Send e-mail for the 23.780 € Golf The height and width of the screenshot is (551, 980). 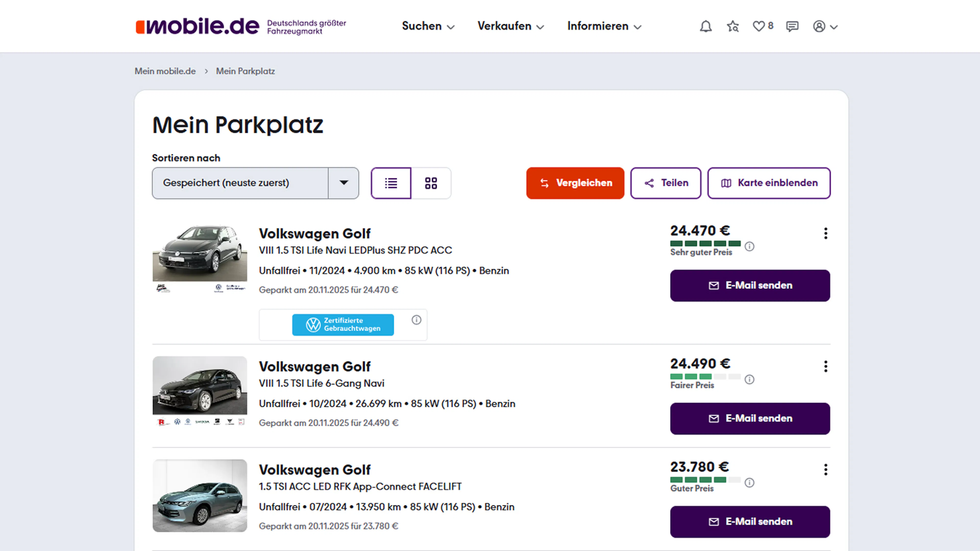750,522
